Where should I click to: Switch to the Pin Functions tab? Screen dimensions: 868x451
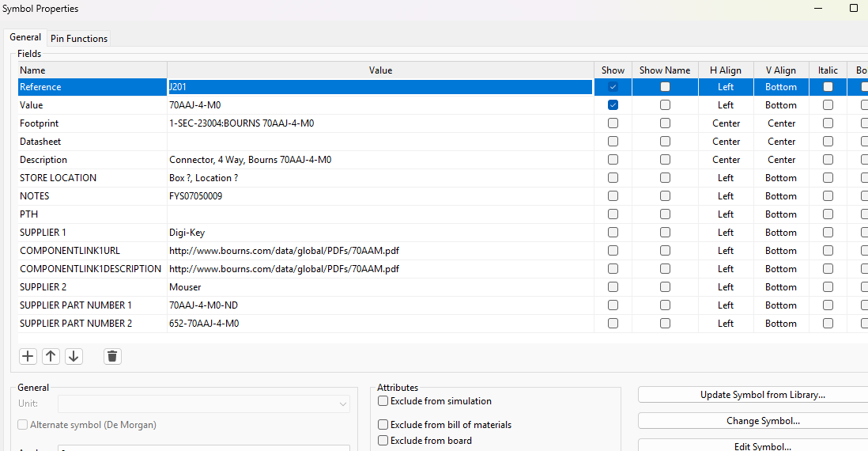pos(79,38)
